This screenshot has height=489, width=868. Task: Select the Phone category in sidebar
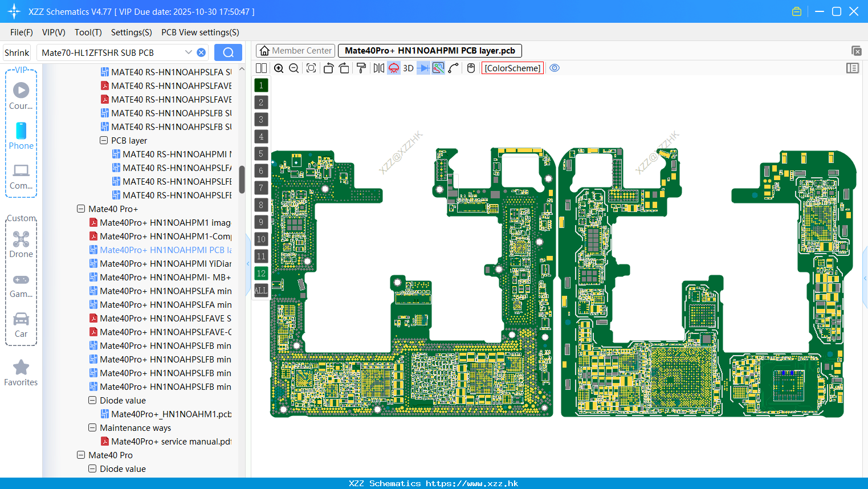pyautogui.click(x=21, y=136)
